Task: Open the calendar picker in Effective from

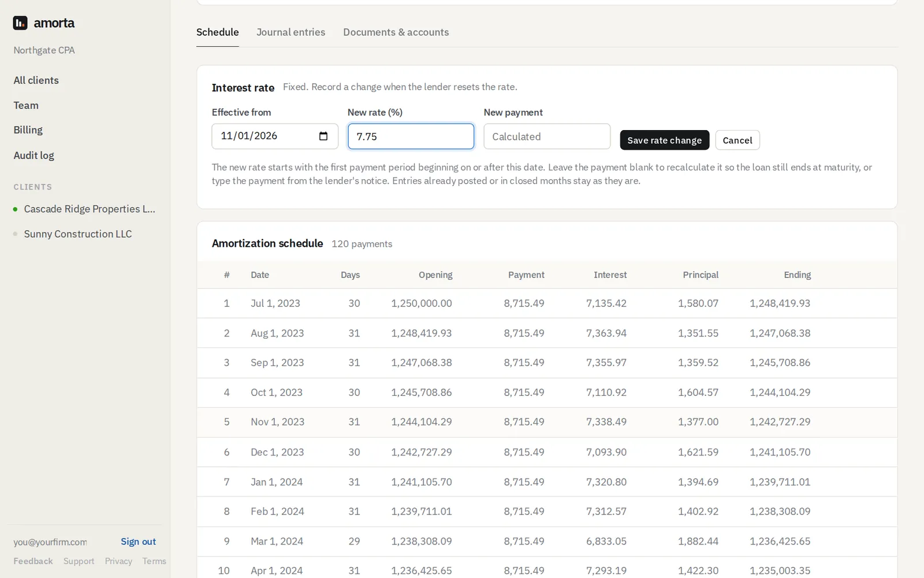Action: [323, 136]
